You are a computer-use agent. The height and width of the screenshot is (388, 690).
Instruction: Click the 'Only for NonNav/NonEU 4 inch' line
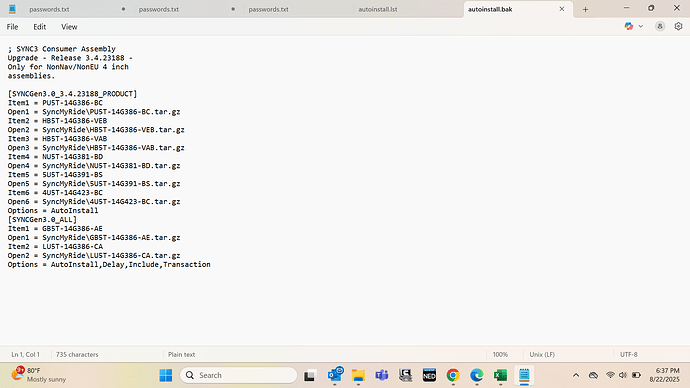68,67
